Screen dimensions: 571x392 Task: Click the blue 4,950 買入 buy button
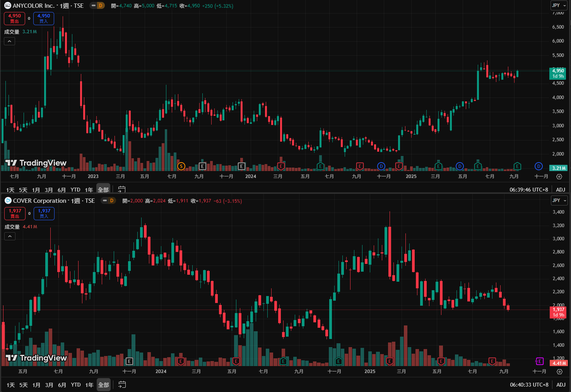click(44, 19)
